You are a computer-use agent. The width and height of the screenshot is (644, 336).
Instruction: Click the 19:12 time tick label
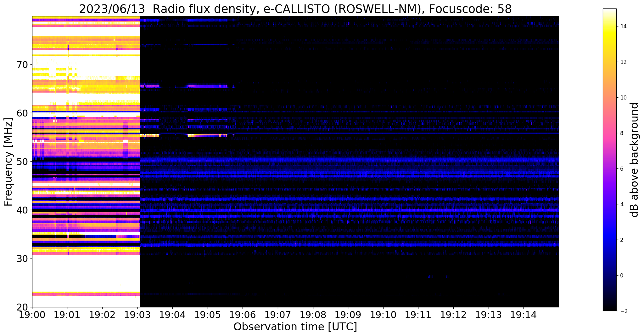point(453,315)
